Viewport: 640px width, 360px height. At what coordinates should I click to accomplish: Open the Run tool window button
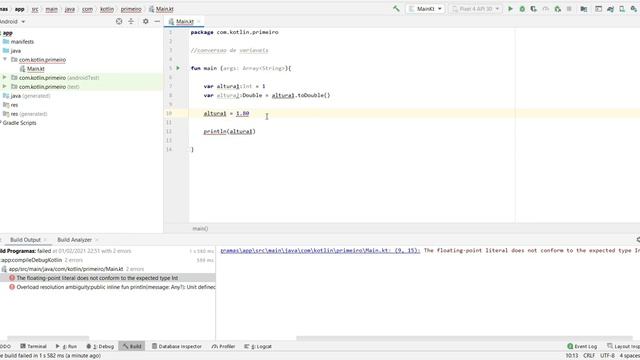(66, 346)
